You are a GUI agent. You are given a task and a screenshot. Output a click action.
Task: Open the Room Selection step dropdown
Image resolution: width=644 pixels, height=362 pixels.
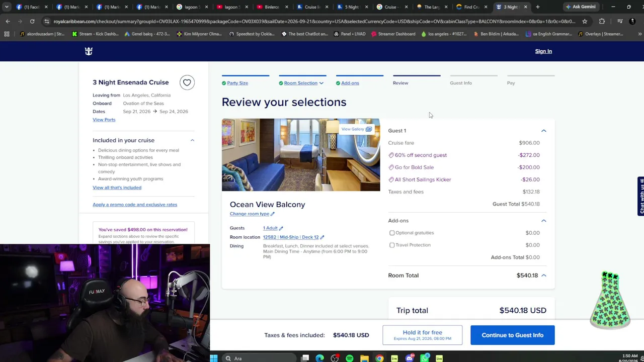pyautogui.click(x=321, y=83)
